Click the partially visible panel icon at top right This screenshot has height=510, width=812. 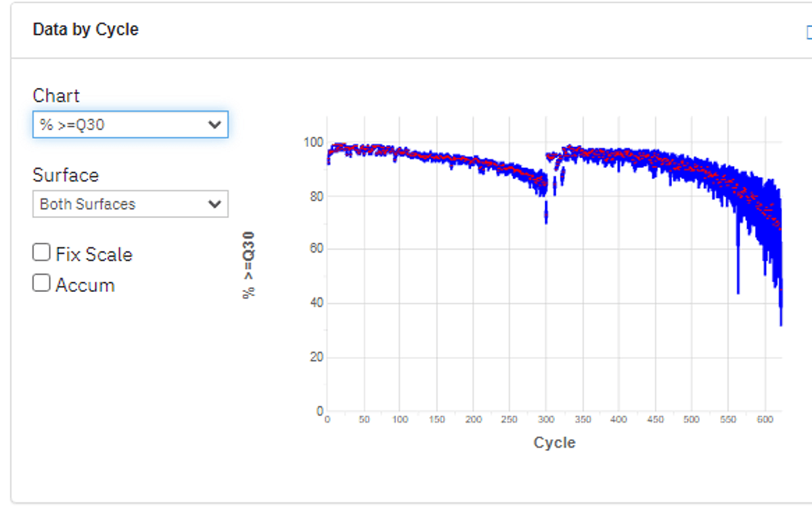click(809, 32)
